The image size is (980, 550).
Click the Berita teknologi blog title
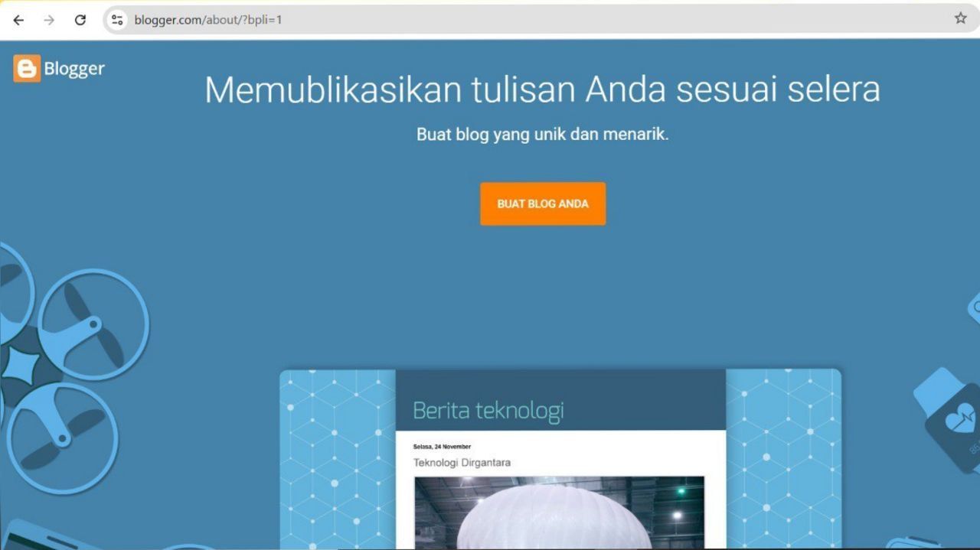coord(488,411)
